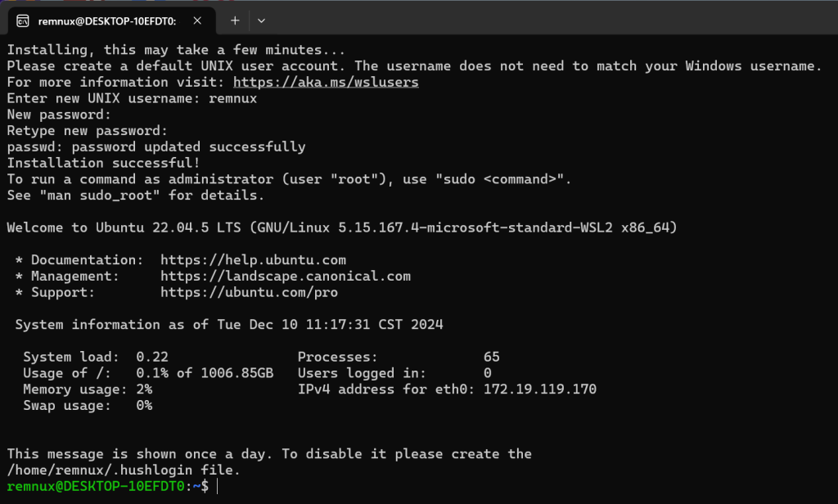Open the https://aka.ms/wslusers link

point(326,83)
